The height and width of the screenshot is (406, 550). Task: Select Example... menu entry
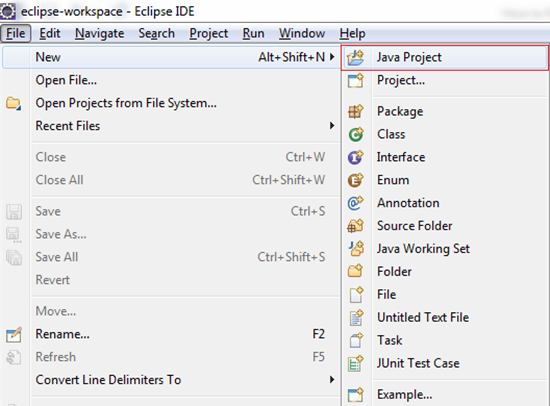click(x=444, y=395)
